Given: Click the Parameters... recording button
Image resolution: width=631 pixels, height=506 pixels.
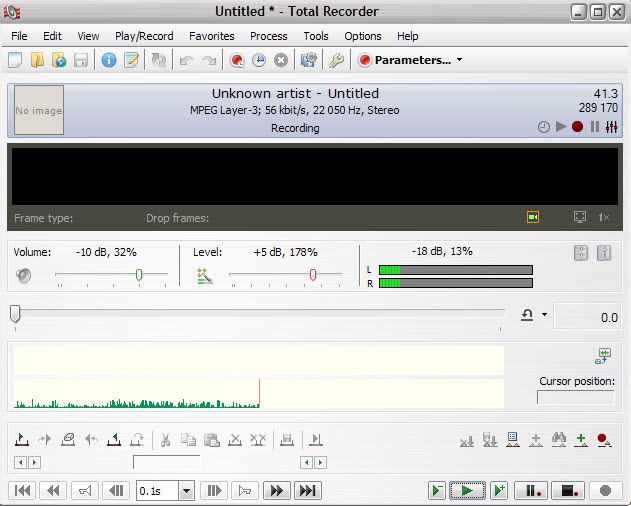Looking at the screenshot, I should (404, 60).
